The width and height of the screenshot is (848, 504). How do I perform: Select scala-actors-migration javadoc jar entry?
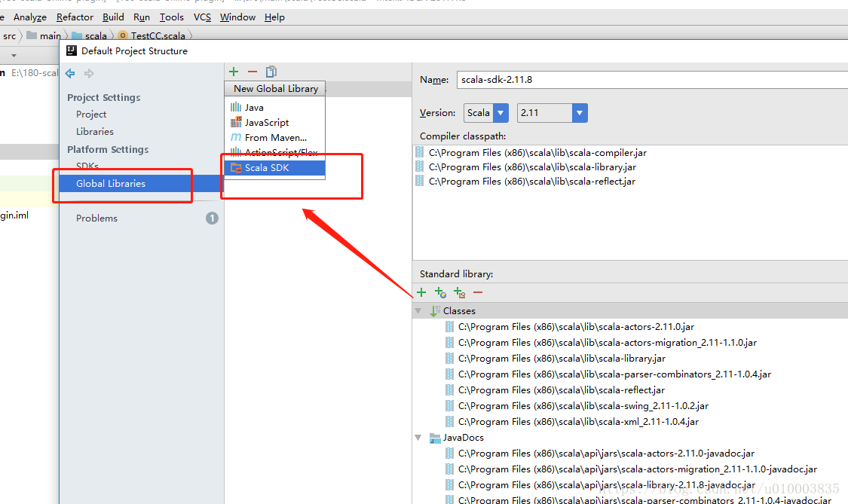pos(637,469)
